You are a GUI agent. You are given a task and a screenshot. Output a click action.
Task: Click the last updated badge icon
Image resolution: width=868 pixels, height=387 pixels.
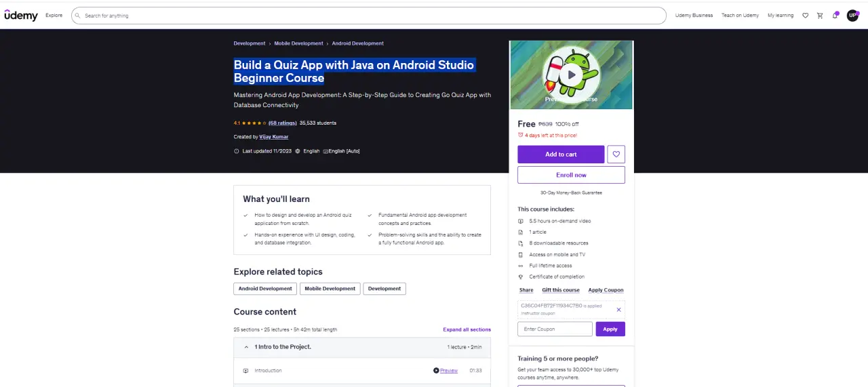click(237, 151)
